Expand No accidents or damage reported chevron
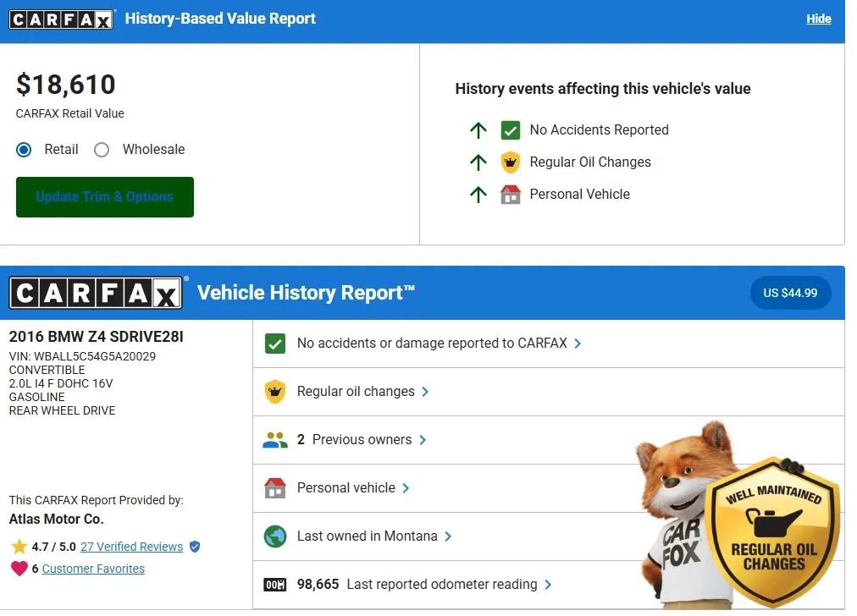Viewport: 857px width, 616px height. pos(578,344)
